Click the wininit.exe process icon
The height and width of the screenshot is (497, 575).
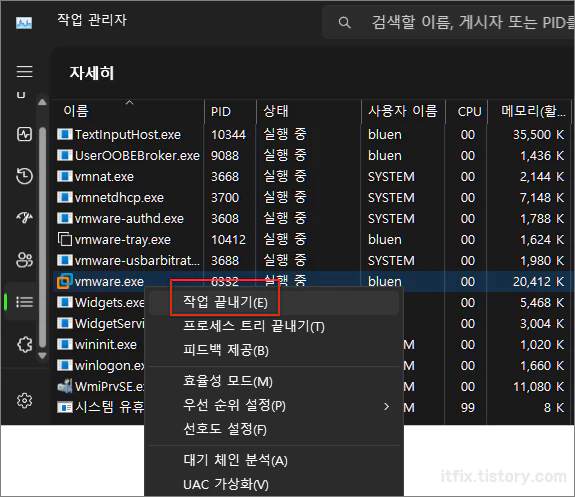[x=65, y=344]
